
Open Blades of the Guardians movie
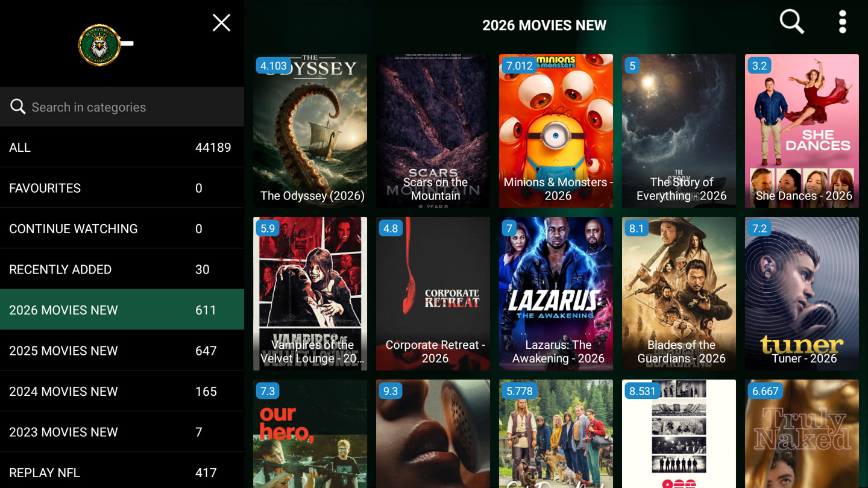click(679, 294)
